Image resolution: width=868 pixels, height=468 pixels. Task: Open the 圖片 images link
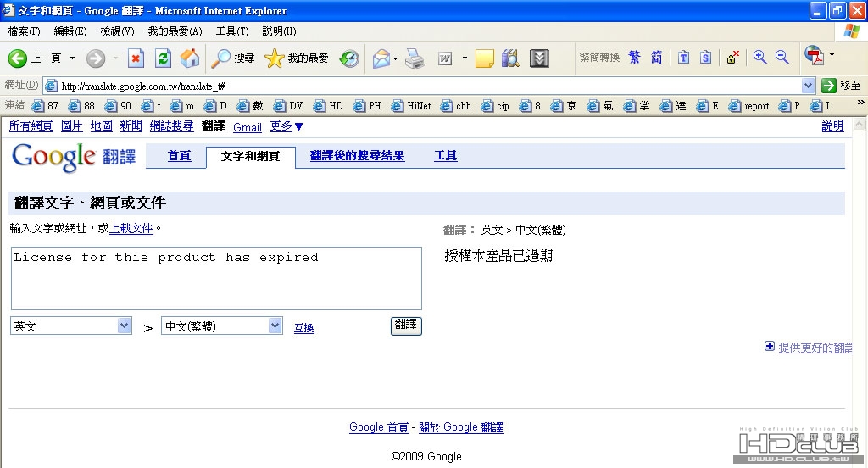(71, 126)
